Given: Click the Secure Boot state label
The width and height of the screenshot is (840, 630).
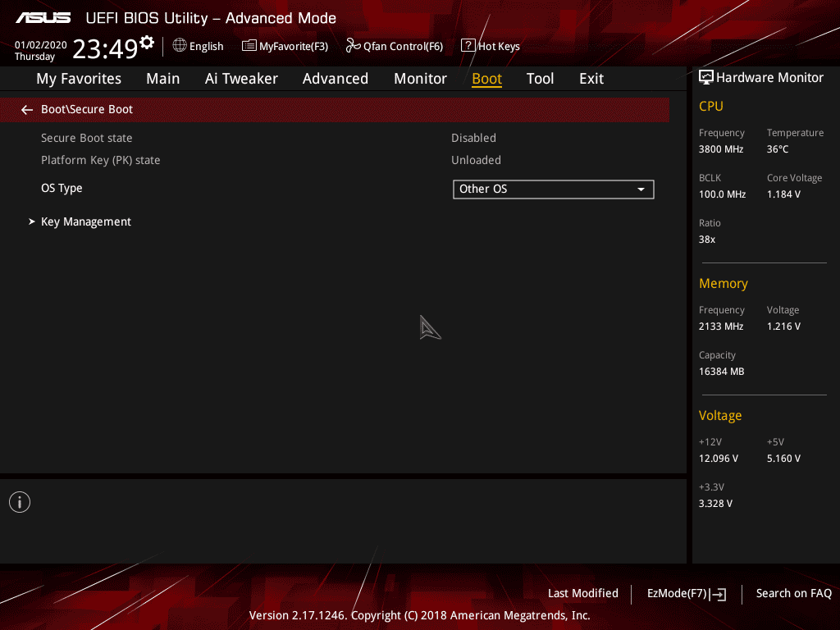Looking at the screenshot, I should click(87, 138).
